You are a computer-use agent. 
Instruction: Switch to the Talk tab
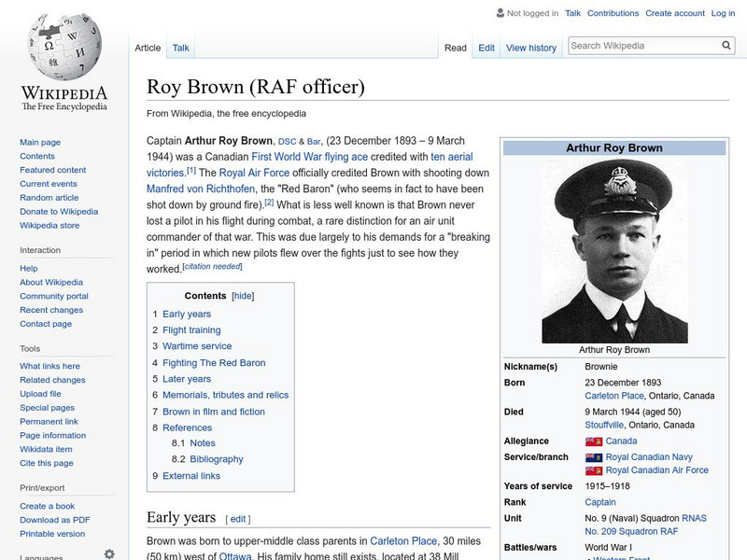pos(179,47)
